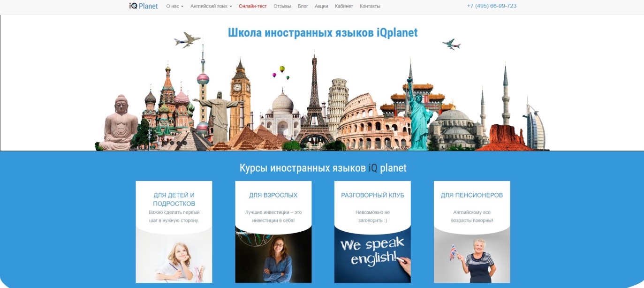Click text Английскому все возрасты покорны
Image resolution: width=644 pixels, height=288 pixels.
(472, 216)
